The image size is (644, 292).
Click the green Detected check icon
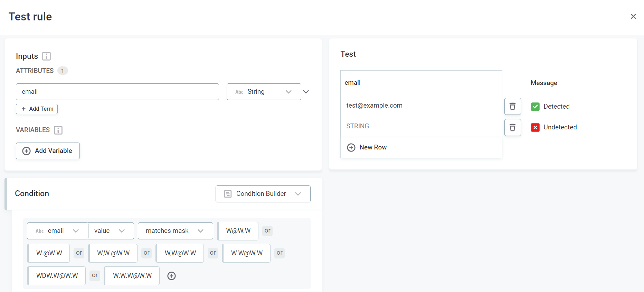coord(535,107)
